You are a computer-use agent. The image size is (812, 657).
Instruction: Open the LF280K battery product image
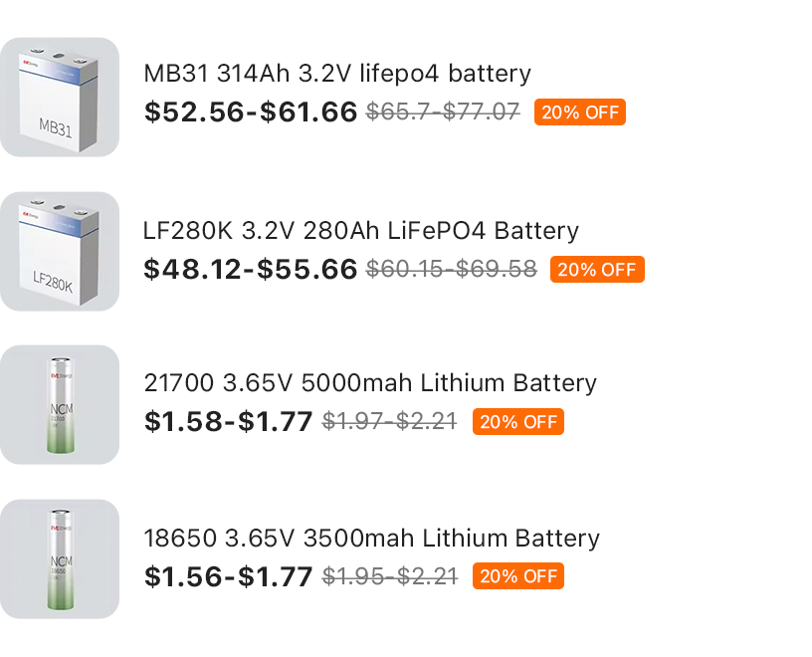(x=60, y=251)
